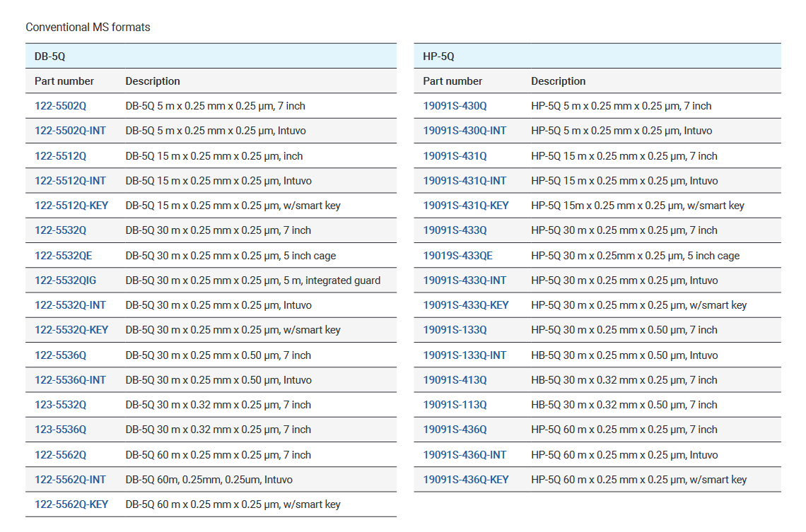This screenshot has width=806, height=532.
Task: Click part number 123-5532Q
Action: [60, 405]
